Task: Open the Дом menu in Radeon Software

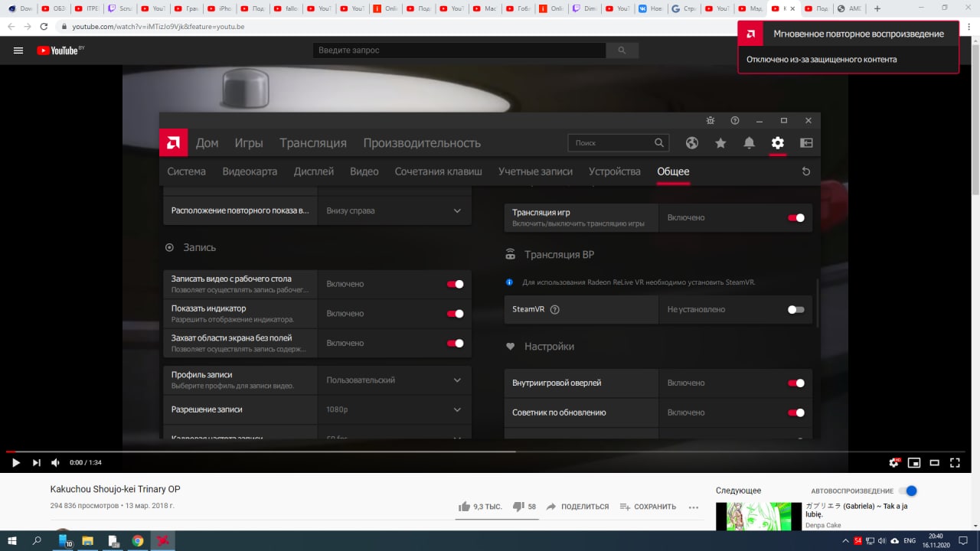Action: coord(207,143)
